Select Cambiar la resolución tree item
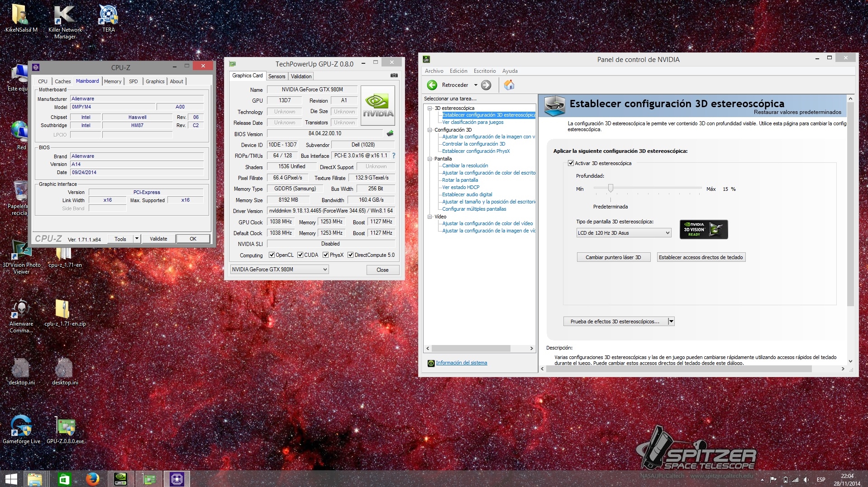The height and width of the screenshot is (487, 868). [x=465, y=165]
